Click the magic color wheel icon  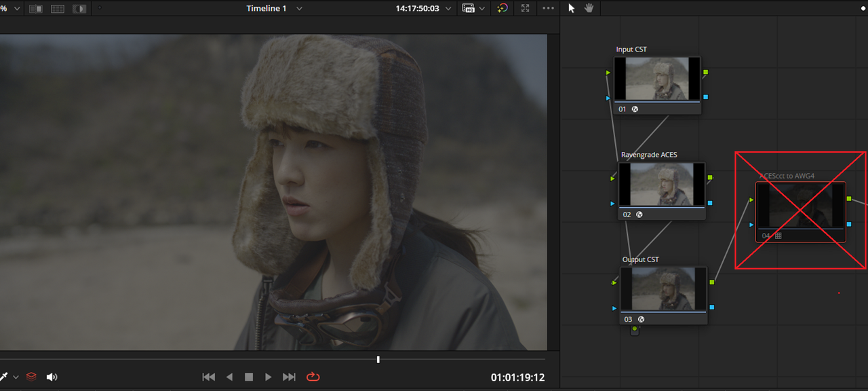click(x=502, y=8)
